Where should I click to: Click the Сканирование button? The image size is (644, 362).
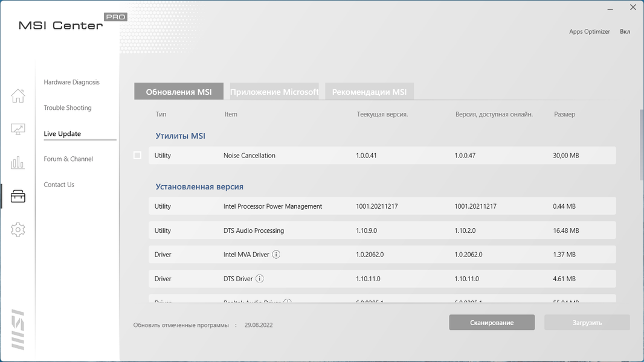pos(492,323)
